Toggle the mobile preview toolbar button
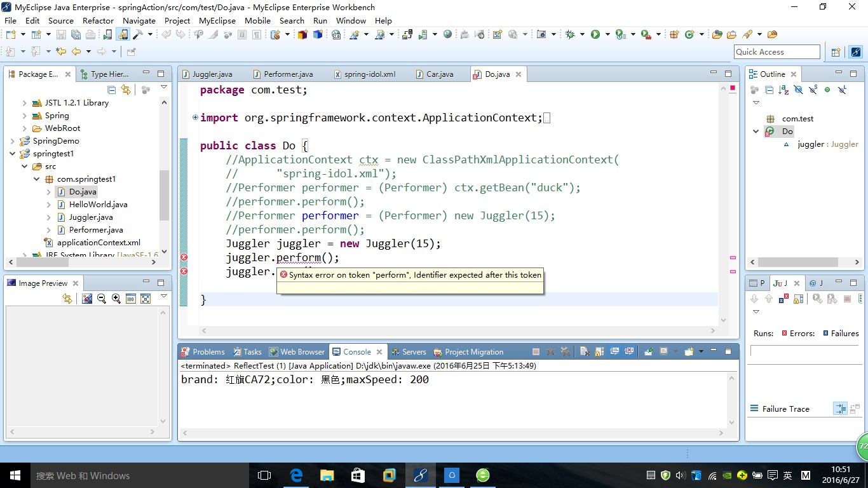The width and height of the screenshot is (868, 488). click(x=123, y=34)
